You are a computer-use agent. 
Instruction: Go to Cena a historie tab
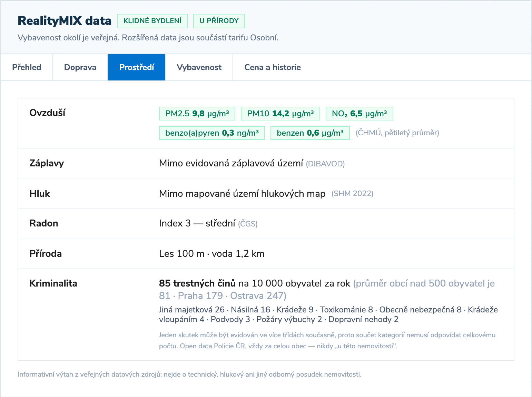273,67
